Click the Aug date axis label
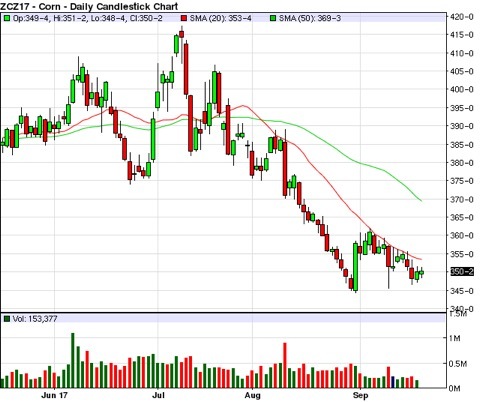The image size is (480, 402). [252, 396]
